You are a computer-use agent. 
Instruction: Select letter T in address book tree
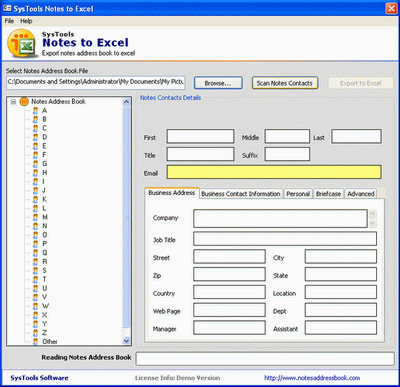44,279
